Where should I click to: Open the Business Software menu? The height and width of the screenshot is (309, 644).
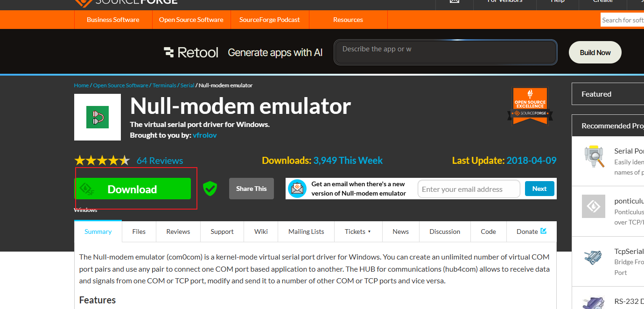(x=113, y=20)
